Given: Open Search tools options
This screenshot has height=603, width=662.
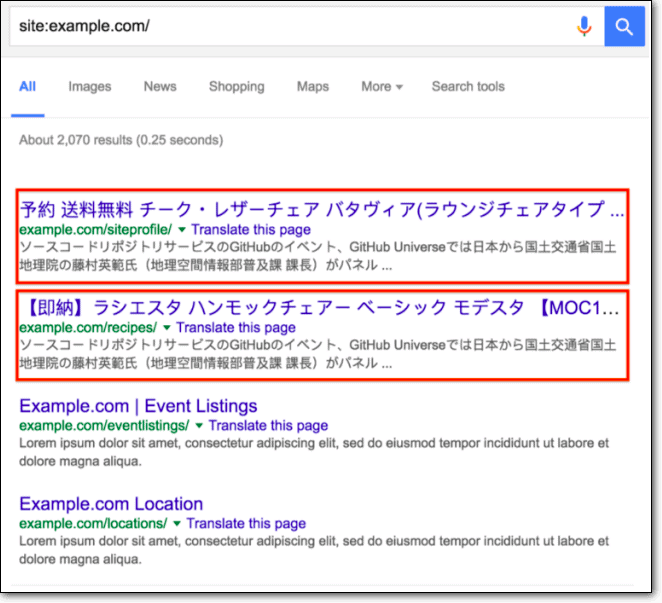Looking at the screenshot, I should pyautogui.click(x=468, y=87).
